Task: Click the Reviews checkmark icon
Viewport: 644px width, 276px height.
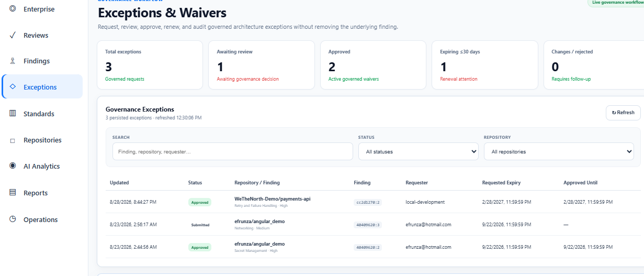Action: pos(13,35)
